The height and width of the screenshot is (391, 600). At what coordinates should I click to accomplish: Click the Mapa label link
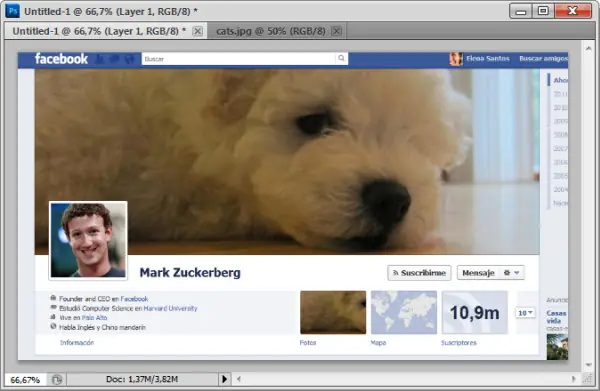[x=378, y=342]
